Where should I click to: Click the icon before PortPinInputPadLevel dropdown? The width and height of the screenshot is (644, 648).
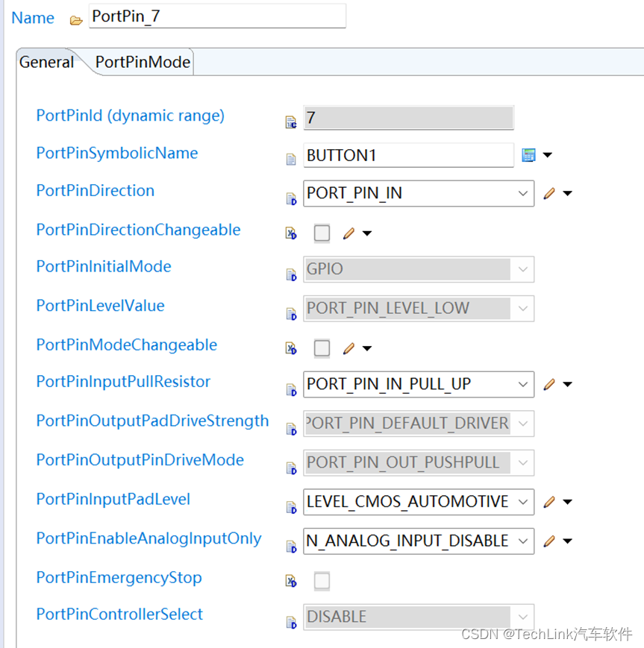pyautogui.click(x=292, y=507)
